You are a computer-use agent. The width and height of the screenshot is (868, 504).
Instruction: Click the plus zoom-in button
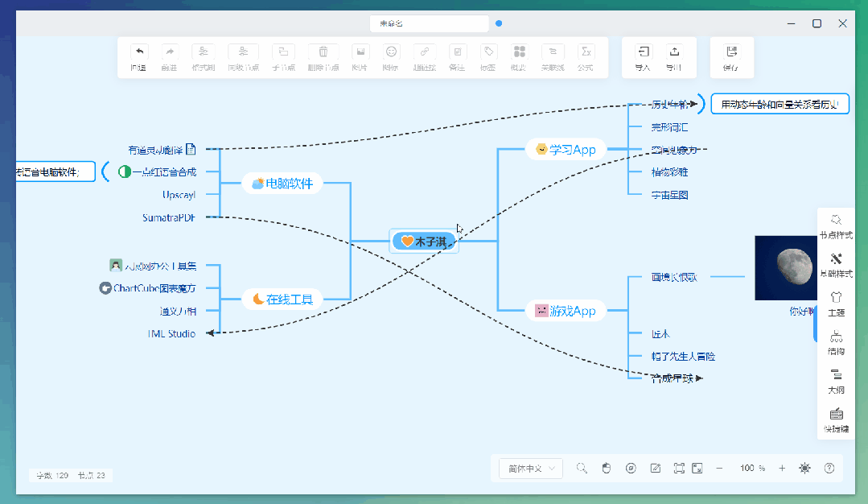782,469
